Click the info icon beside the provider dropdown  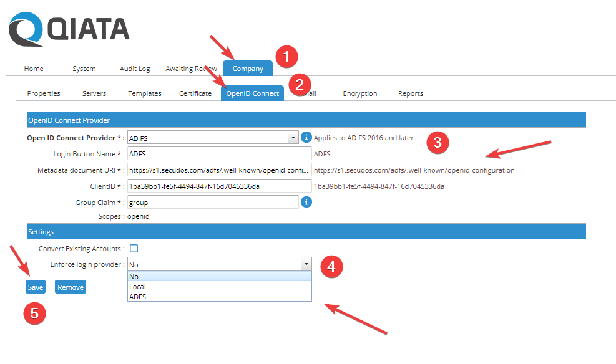[x=306, y=136]
